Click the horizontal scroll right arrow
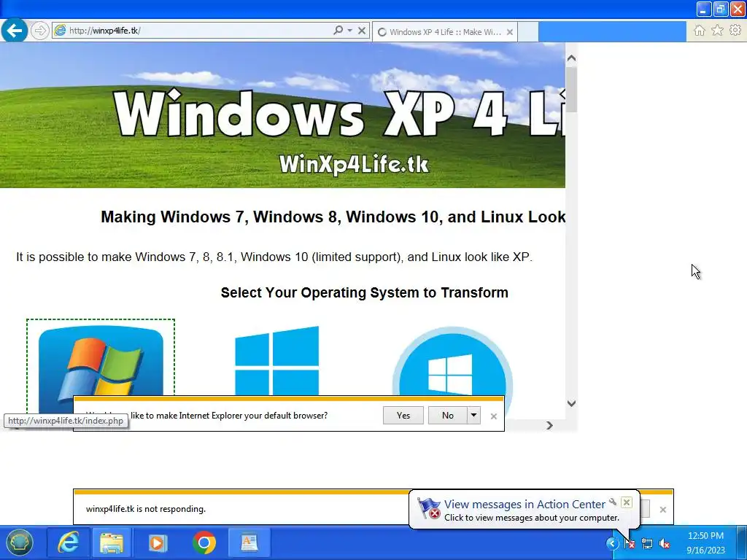The image size is (747, 560). [x=550, y=425]
